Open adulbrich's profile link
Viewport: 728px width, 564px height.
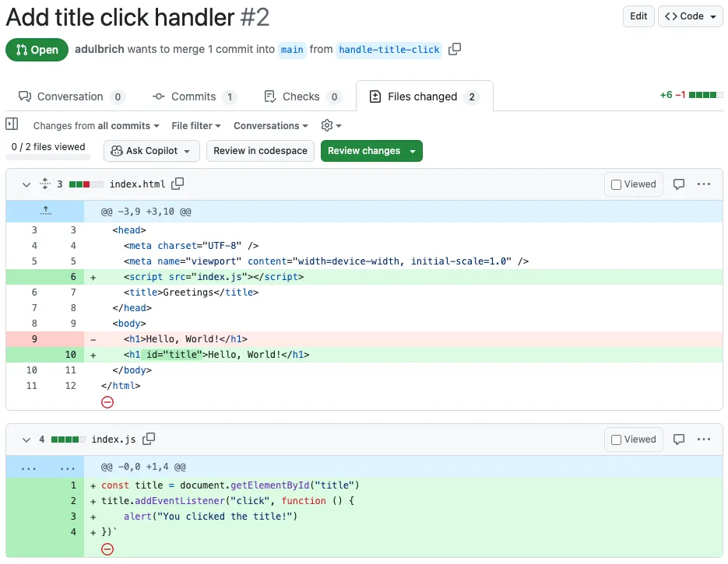point(100,49)
